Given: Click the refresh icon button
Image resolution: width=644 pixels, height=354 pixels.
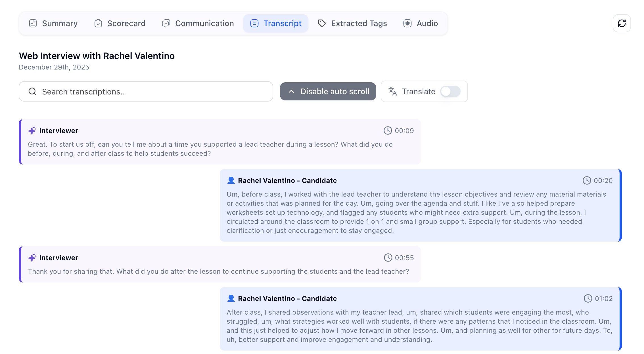Looking at the screenshot, I should tap(622, 23).
